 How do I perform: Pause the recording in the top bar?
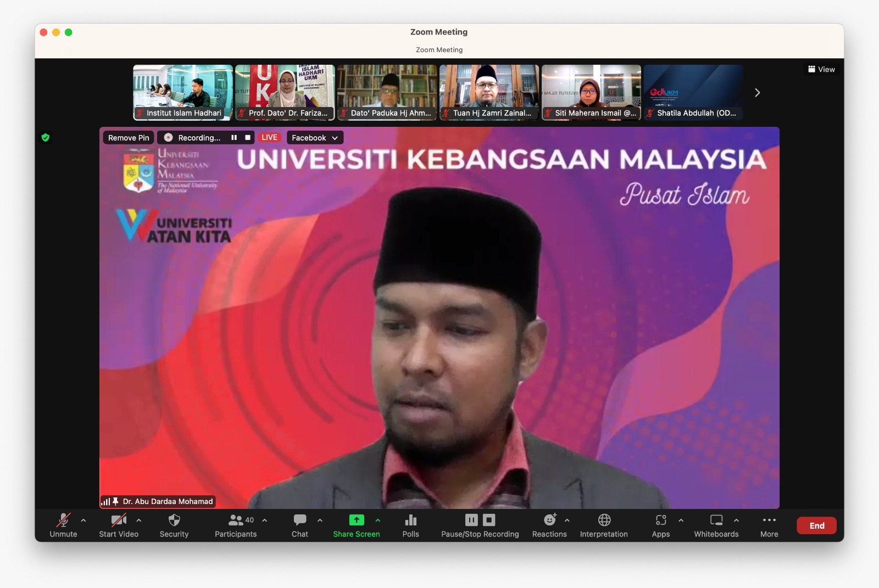234,138
